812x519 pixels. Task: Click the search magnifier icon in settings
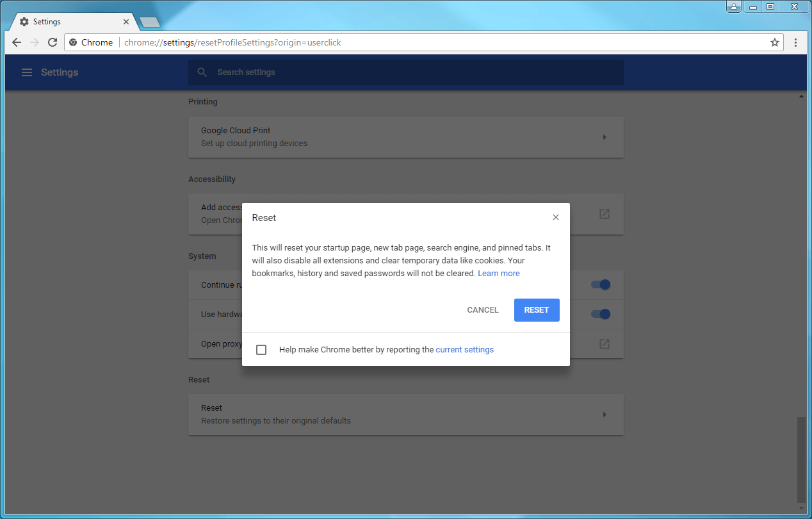click(x=202, y=72)
